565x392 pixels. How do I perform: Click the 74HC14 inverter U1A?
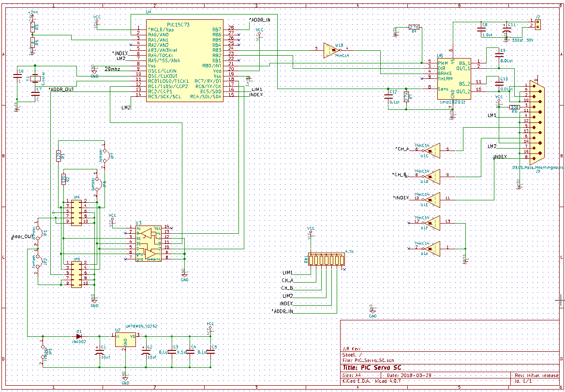coord(431,249)
